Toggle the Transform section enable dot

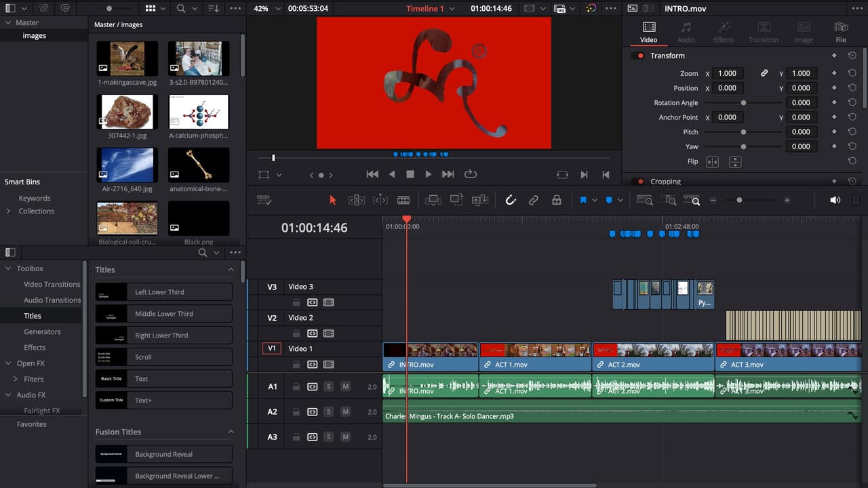coord(639,56)
